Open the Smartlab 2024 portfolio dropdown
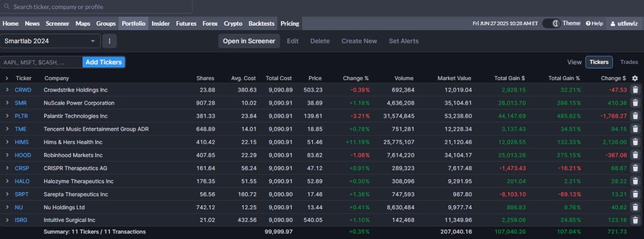 coord(50,41)
